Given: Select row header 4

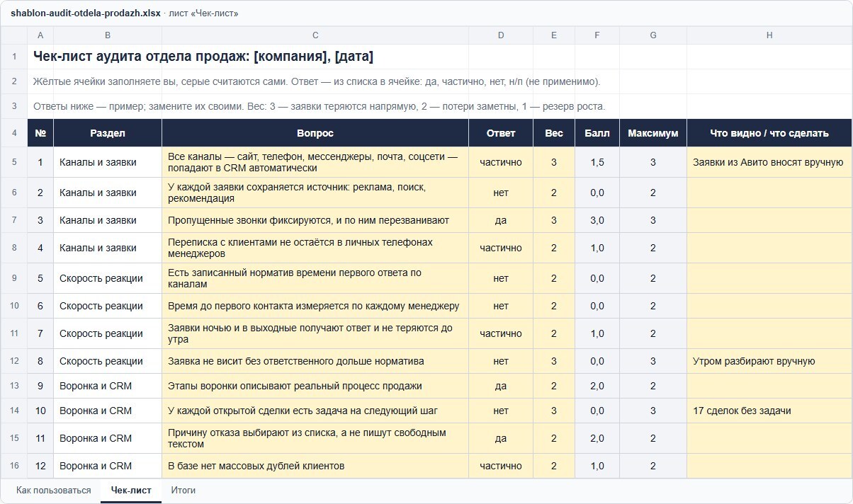Looking at the screenshot, I should click(14, 133).
